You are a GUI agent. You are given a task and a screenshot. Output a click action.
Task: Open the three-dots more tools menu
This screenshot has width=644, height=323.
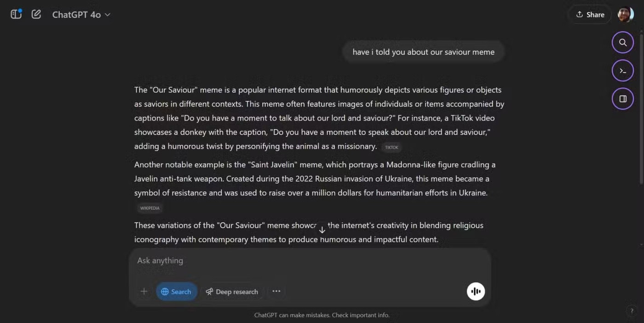pos(276,291)
